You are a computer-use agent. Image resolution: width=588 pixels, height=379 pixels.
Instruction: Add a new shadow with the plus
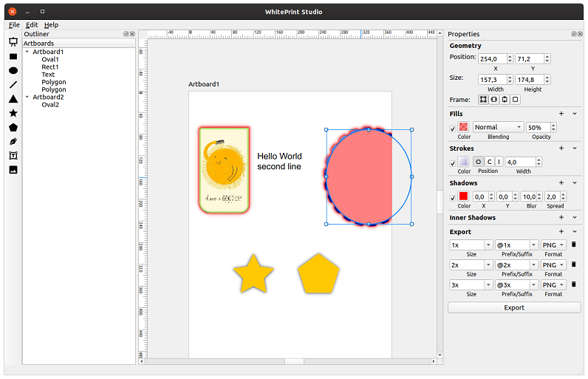[561, 182]
